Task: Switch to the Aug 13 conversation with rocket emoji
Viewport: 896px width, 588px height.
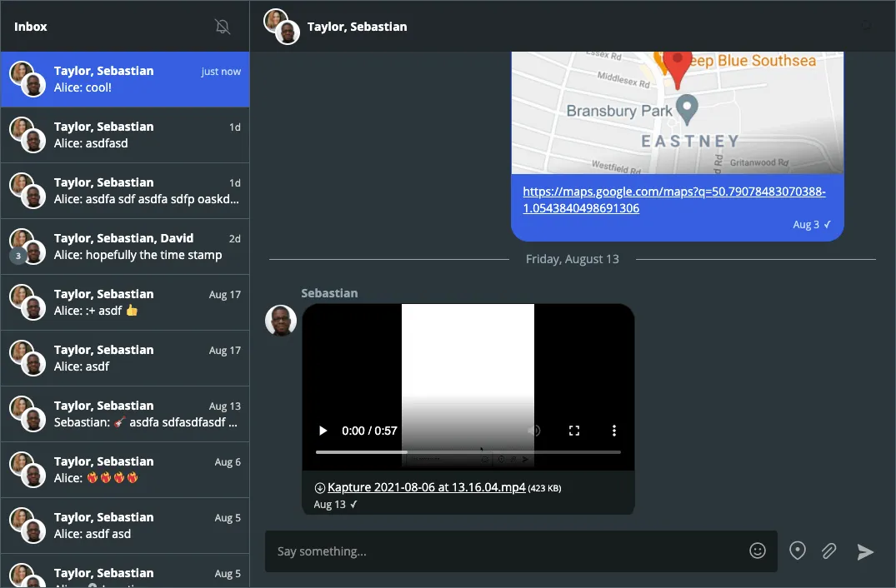Action: tap(125, 414)
